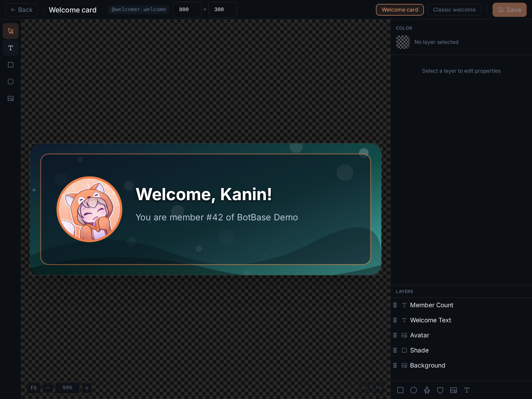Zoom out with minus button
Image resolution: width=532 pixels, height=399 pixels.
48,388
